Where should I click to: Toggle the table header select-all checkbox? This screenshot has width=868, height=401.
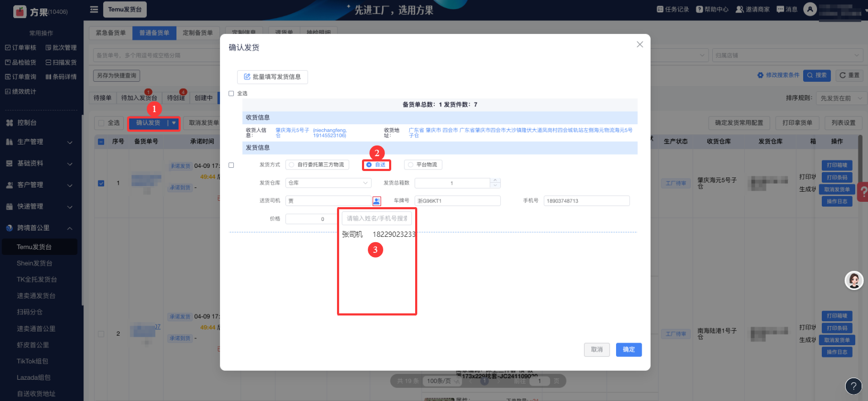coord(101,142)
